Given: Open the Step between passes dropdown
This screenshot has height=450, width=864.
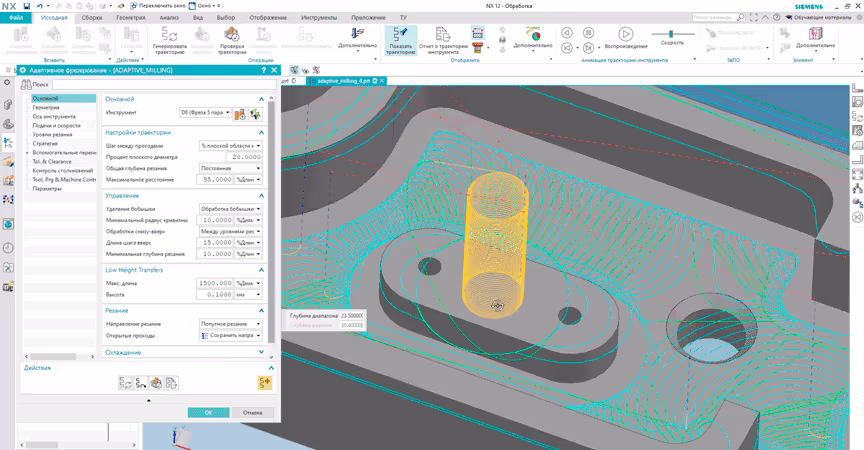Looking at the screenshot, I should tap(230, 146).
